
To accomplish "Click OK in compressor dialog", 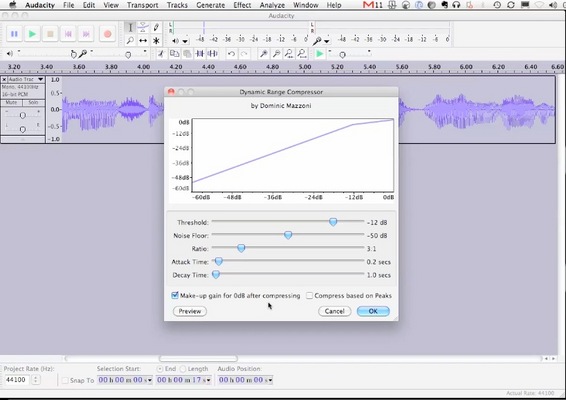I will pos(373,311).
